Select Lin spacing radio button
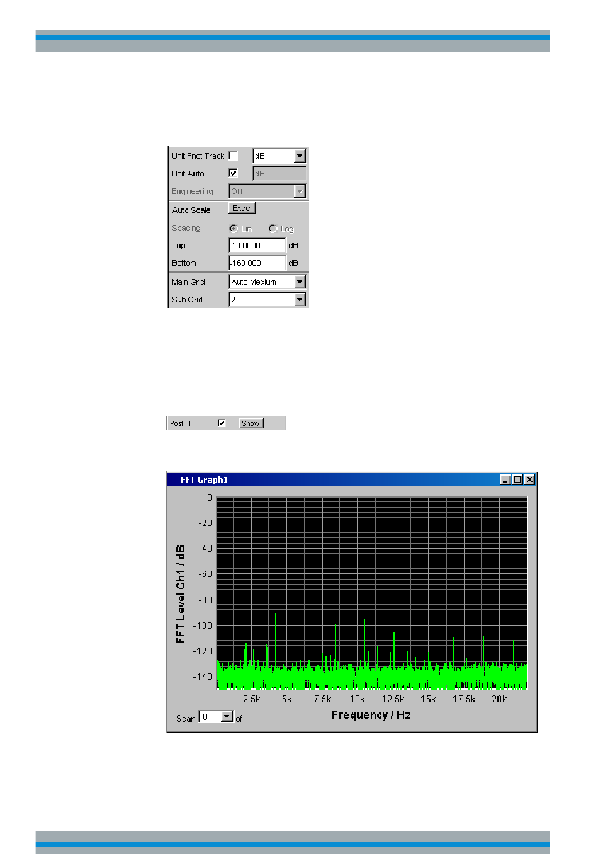 234,229
